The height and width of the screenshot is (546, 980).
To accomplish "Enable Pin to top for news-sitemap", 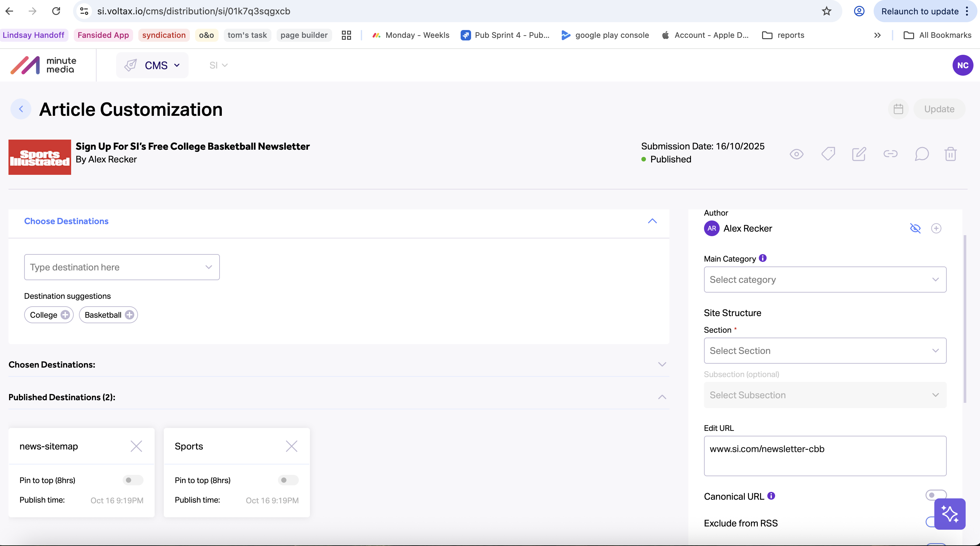I will click(133, 480).
